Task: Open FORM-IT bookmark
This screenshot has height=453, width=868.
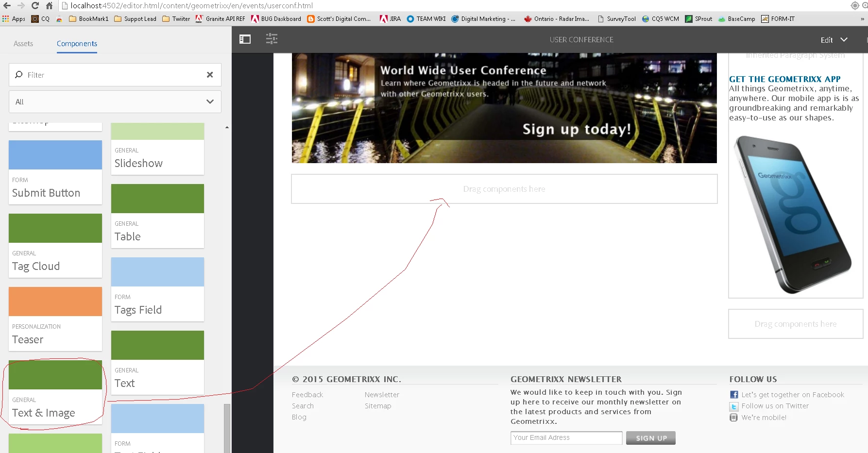Action: coord(778,19)
